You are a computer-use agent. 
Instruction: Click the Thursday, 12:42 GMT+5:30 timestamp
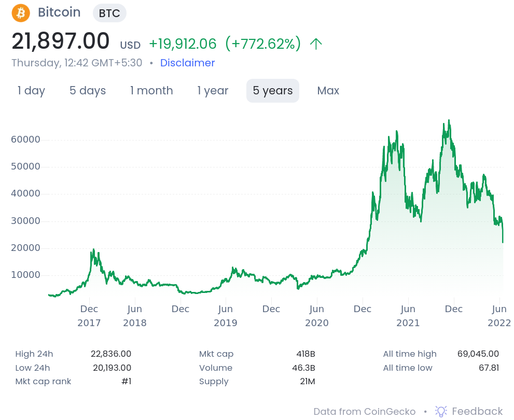pyautogui.click(x=77, y=63)
